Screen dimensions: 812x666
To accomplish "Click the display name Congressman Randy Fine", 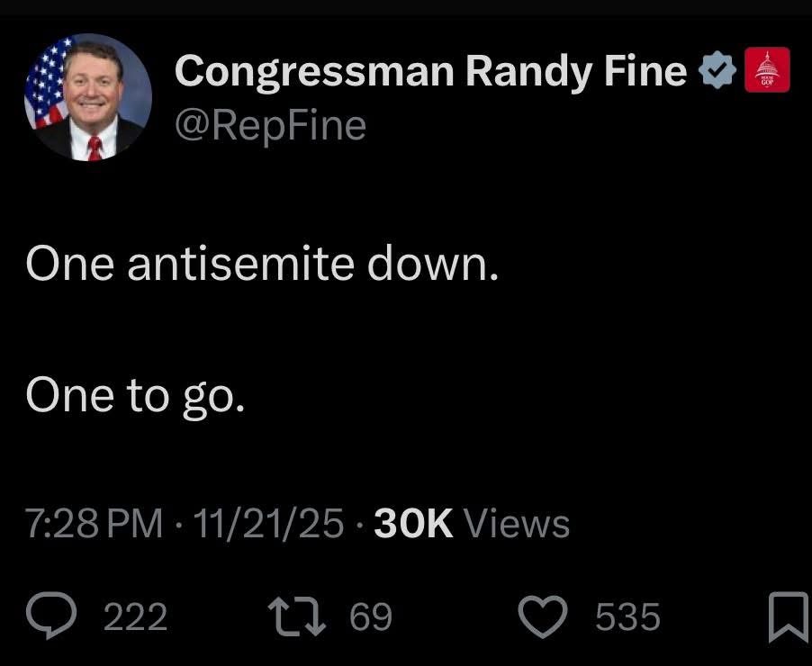I will (x=431, y=71).
